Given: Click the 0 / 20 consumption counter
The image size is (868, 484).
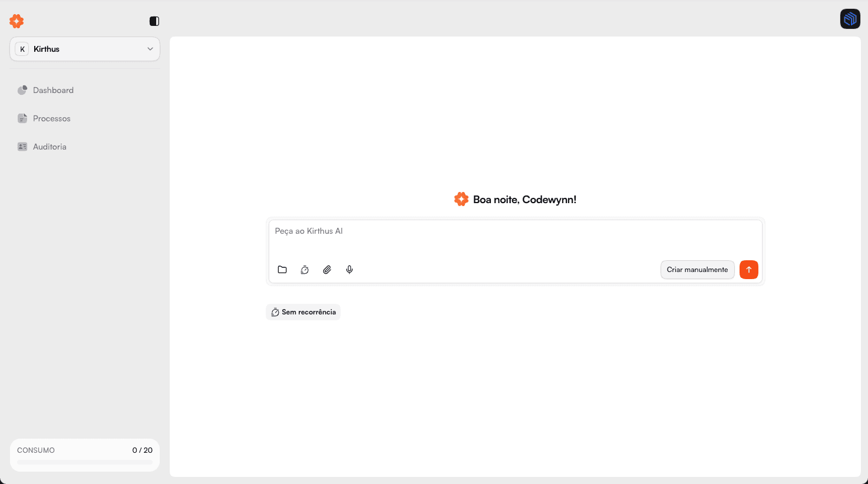Looking at the screenshot, I should tap(142, 450).
